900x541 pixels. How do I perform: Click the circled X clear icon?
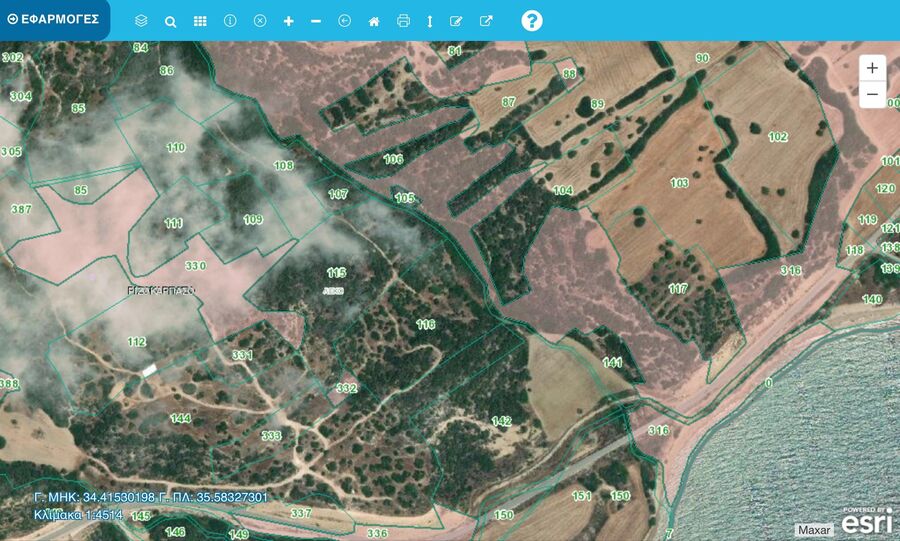[260, 21]
